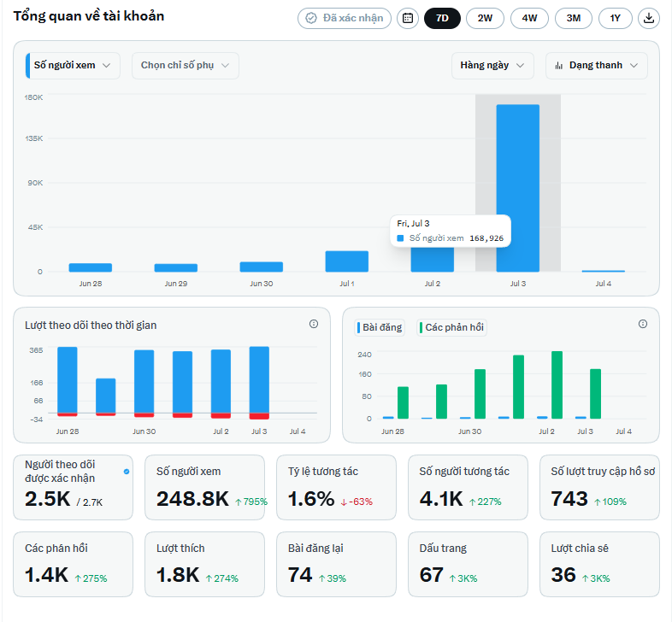Viewport: 672px width, 622px height.
Task: Click the Jun 30 bar in viewers chart
Action: [262, 267]
